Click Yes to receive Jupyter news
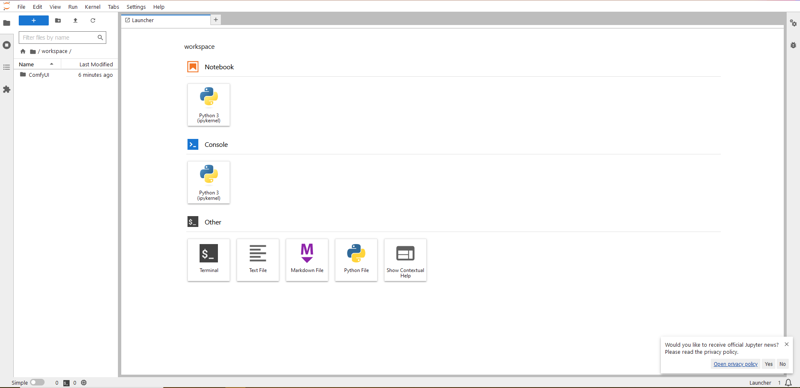Screen dimensions: 800x388 click(x=768, y=364)
